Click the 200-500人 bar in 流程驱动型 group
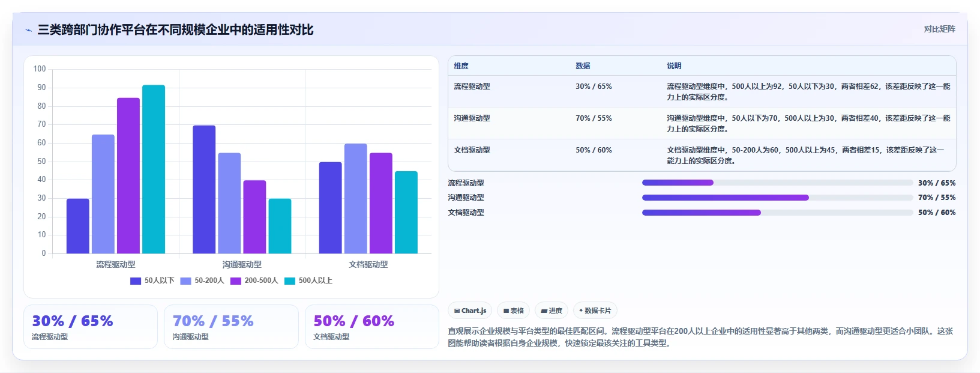Viewport: 980px width, 373px height. tap(128, 176)
